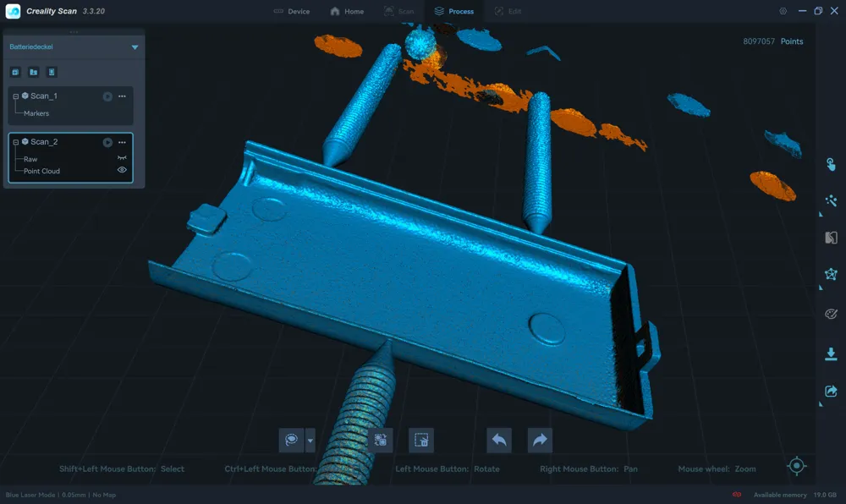The width and height of the screenshot is (846, 504).
Task: Click the invert selection icon in bottom toolbar
Action: (x=382, y=440)
